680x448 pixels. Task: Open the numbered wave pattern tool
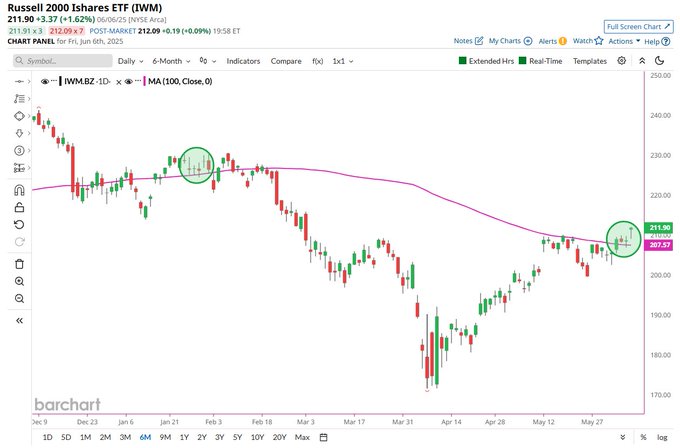point(19,150)
